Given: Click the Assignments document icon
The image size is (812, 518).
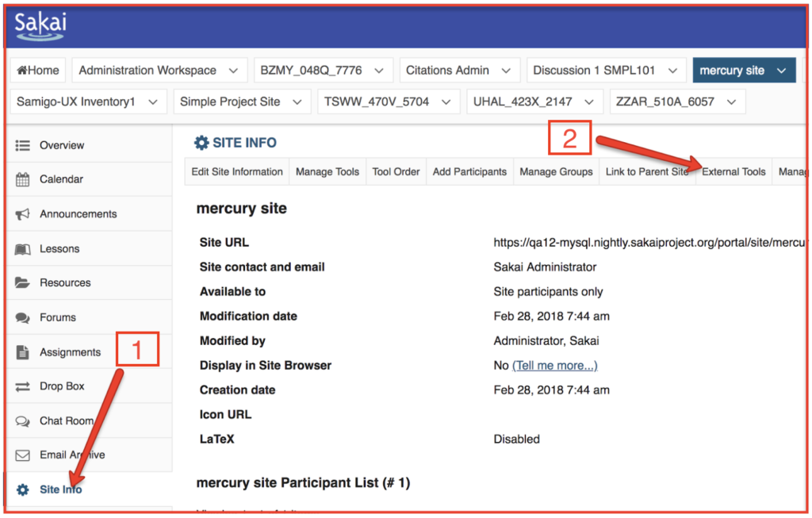Looking at the screenshot, I should point(23,352).
